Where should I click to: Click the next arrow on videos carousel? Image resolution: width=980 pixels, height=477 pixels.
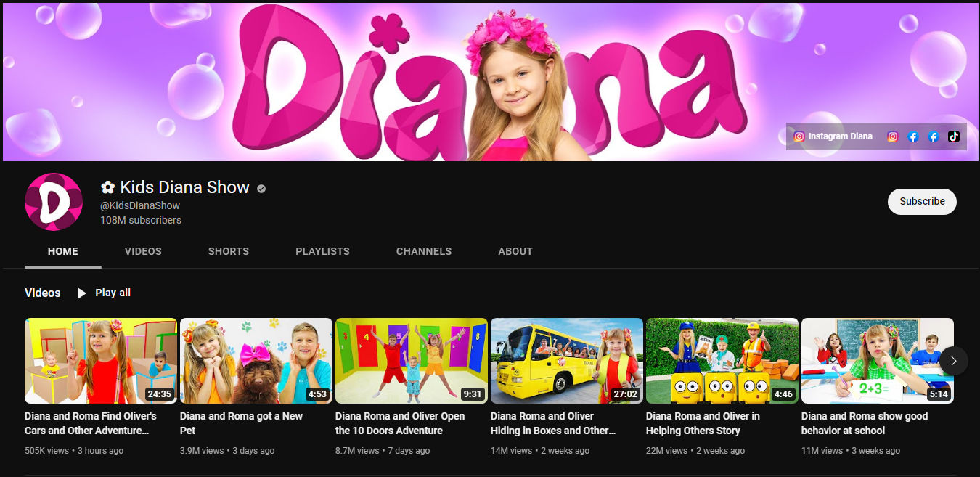954,361
